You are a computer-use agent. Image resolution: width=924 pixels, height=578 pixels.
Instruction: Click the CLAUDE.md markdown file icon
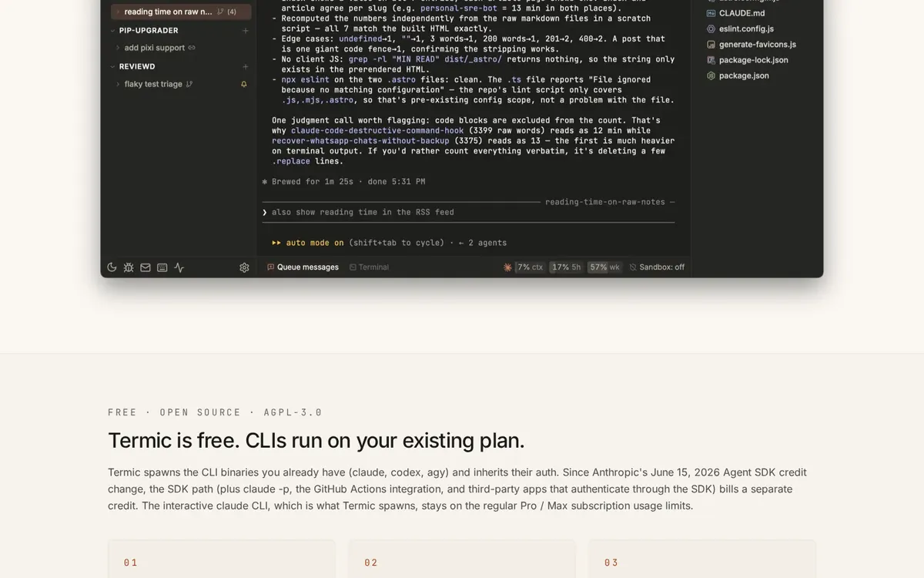tap(711, 13)
